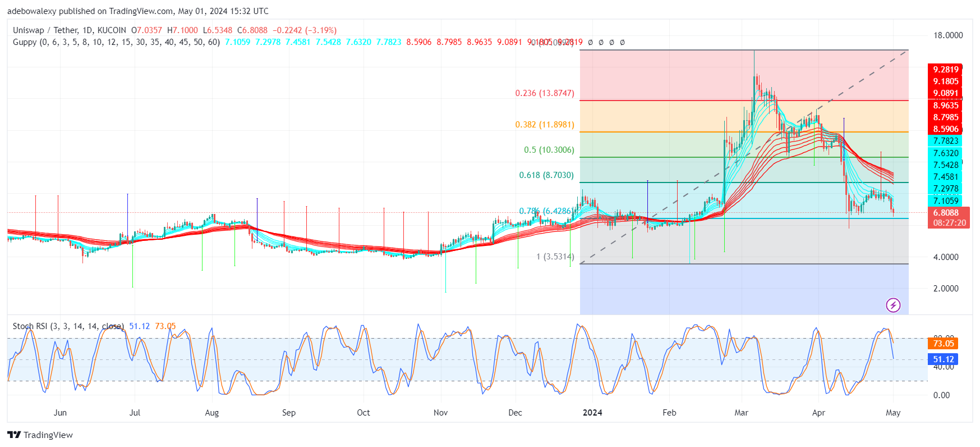Click the 2024 label on time axis
980x447 pixels.
tap(592, 413)
